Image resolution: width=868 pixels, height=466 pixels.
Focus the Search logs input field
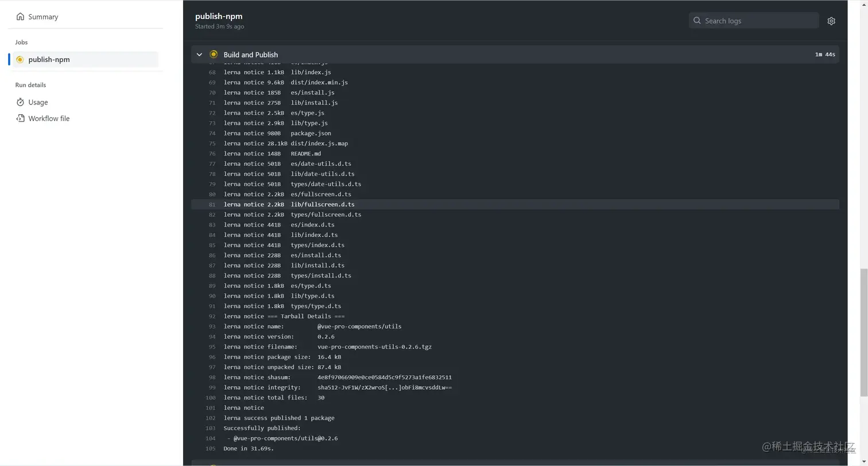coord(754,21)
